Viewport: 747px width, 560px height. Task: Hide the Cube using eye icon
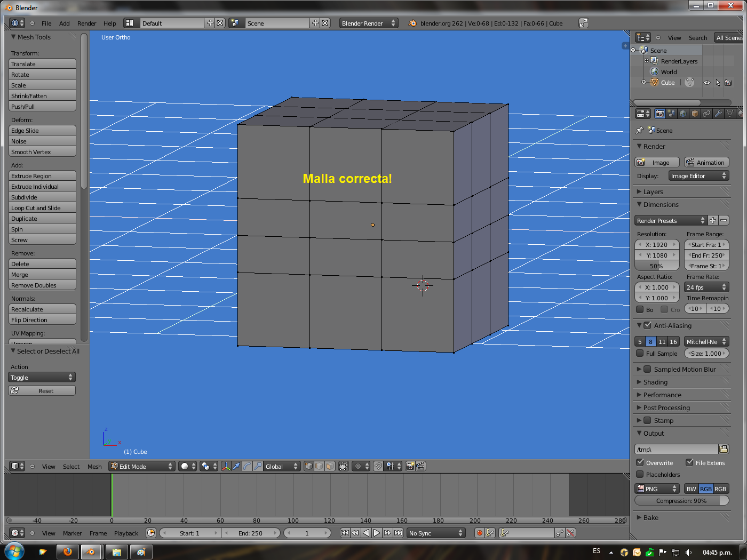(706, 83)
